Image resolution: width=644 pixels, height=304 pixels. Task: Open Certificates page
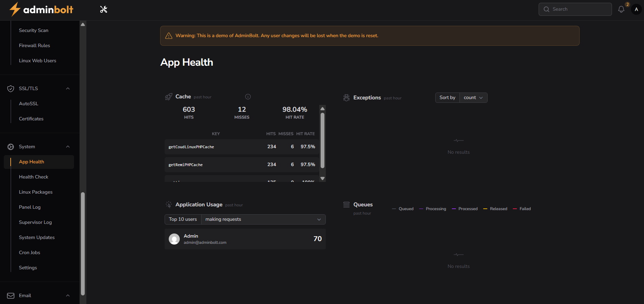[x=31, y=119]
